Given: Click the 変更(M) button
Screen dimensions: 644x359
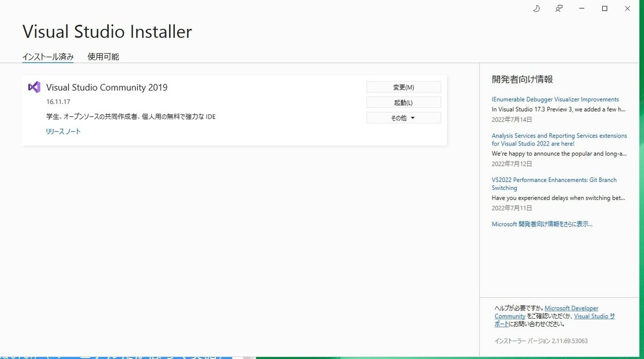Looking at the screenshot, I should (x=404, y=87).
